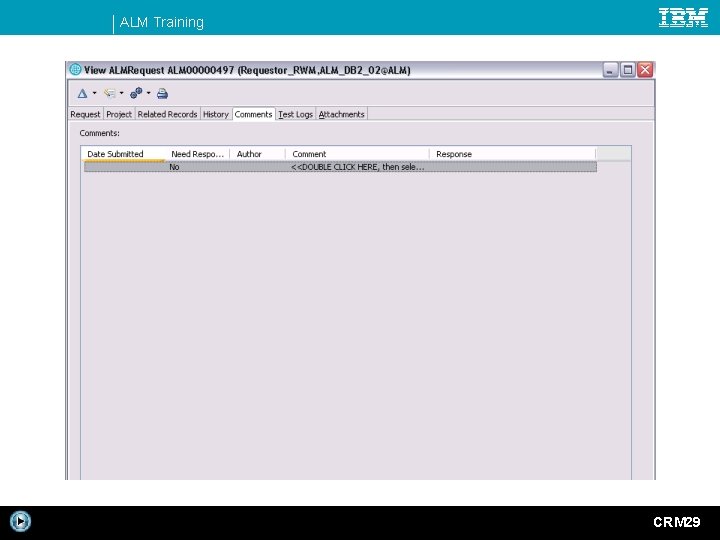This screenshot has width=720, height=540.
Task: Open the Change State dropdown arrow
Action: point(95,93)
